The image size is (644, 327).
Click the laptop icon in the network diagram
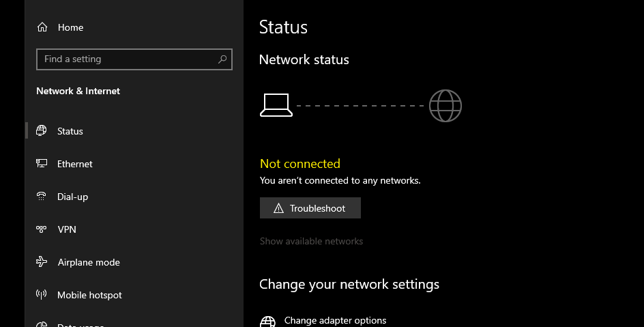tap(276, 105)
